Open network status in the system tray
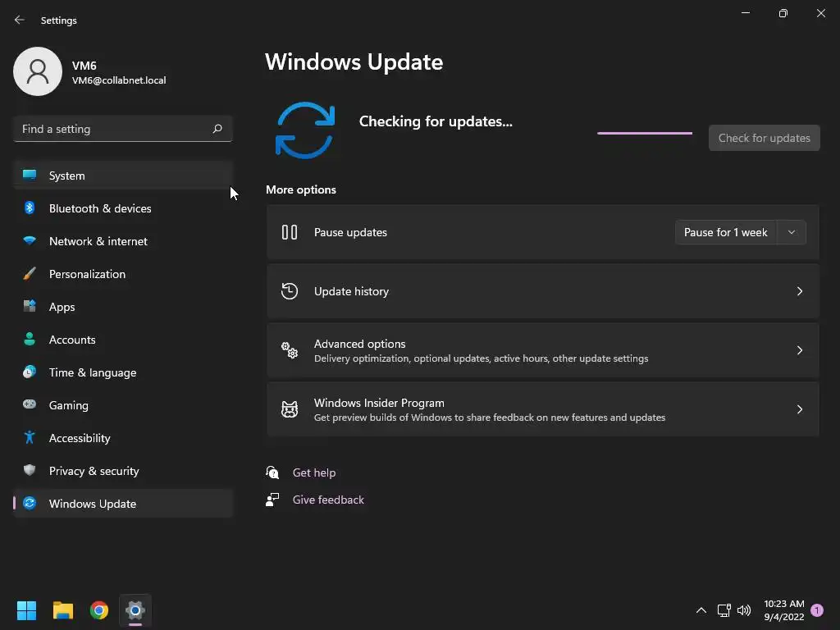This screenshot has width=840, height=630. pos(724,610)
